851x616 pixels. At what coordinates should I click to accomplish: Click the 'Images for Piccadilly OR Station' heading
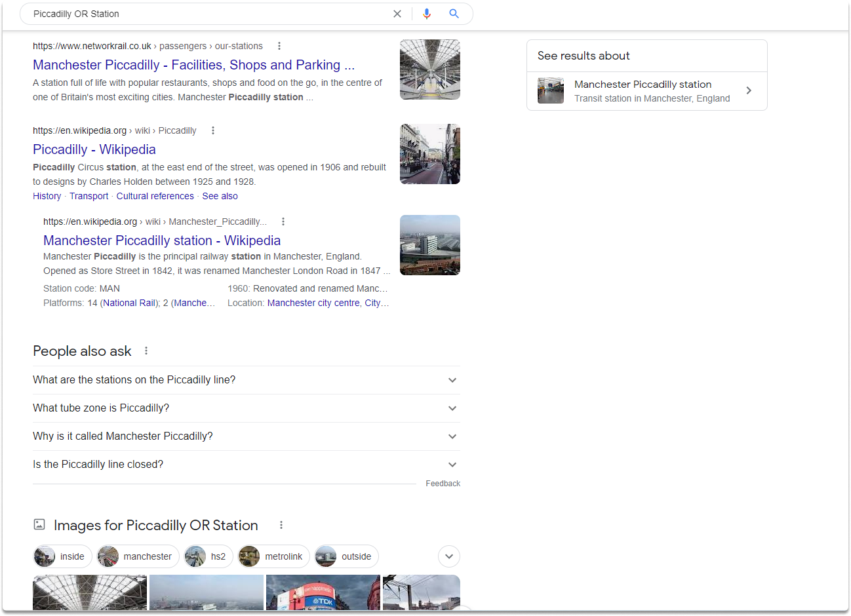click(x=156, y=525)
